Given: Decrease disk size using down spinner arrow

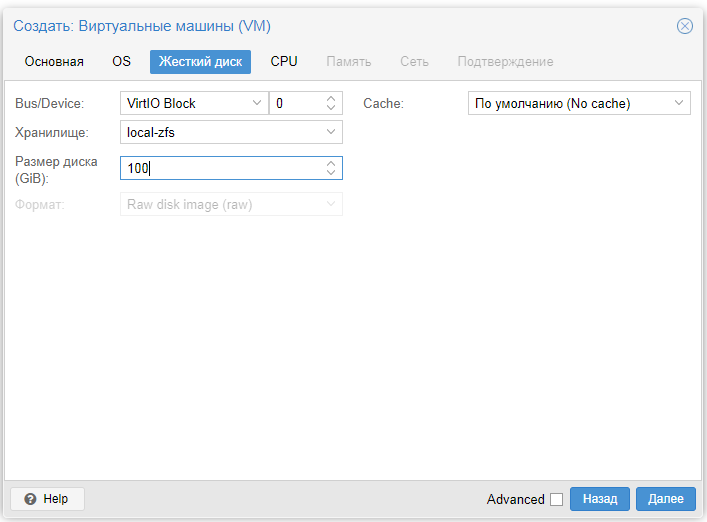Looking at the screenshot, I should (331, 172).
